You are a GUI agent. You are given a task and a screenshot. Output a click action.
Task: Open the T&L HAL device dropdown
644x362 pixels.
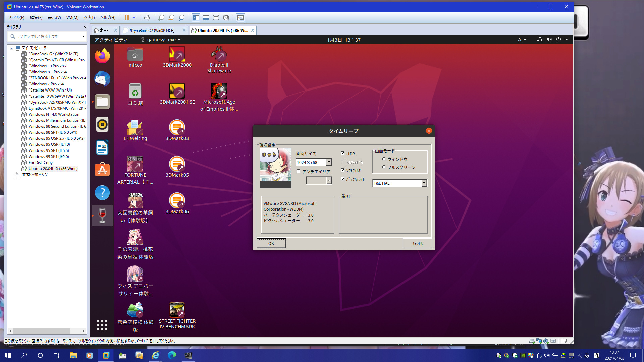click(424, 183)
